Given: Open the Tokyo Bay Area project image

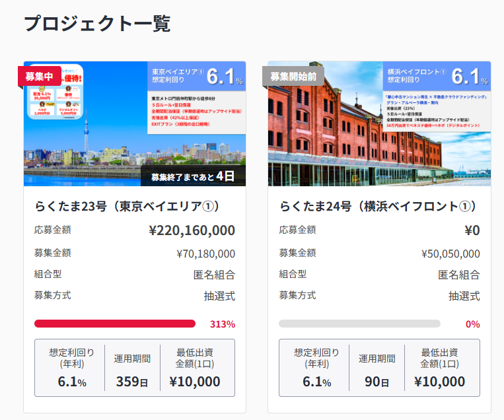Looking at the screenshot, I should [x=135, y=123].
